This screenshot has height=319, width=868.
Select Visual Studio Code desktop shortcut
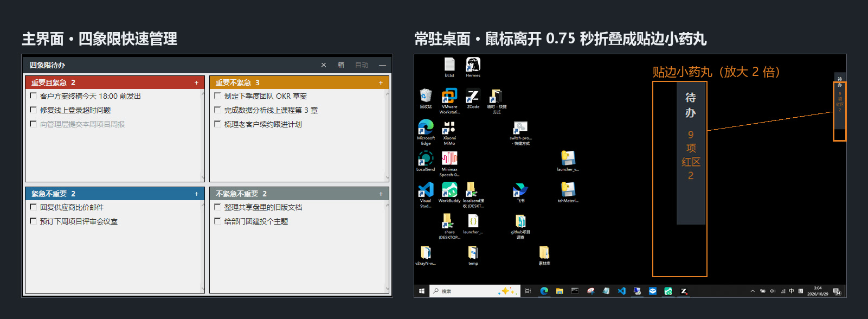426,195
